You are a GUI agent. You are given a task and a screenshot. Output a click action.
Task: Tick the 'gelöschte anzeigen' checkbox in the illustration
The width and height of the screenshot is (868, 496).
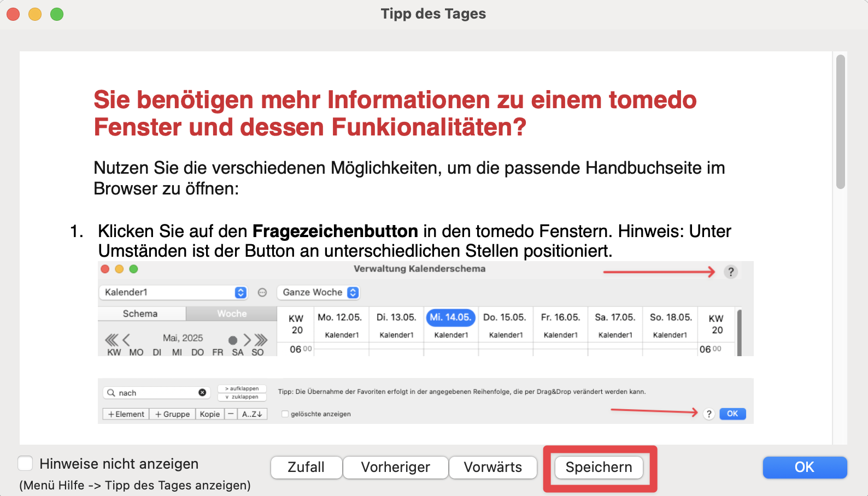point(285,414)
